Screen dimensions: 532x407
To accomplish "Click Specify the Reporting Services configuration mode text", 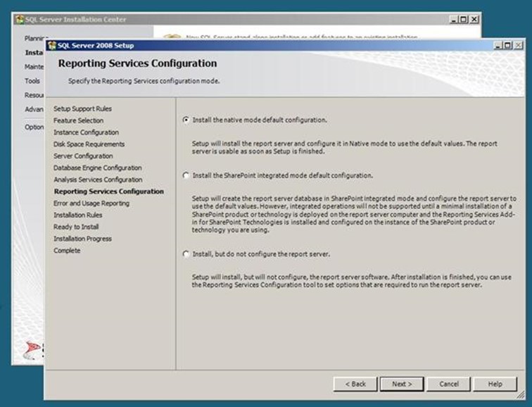I will 144,81.
